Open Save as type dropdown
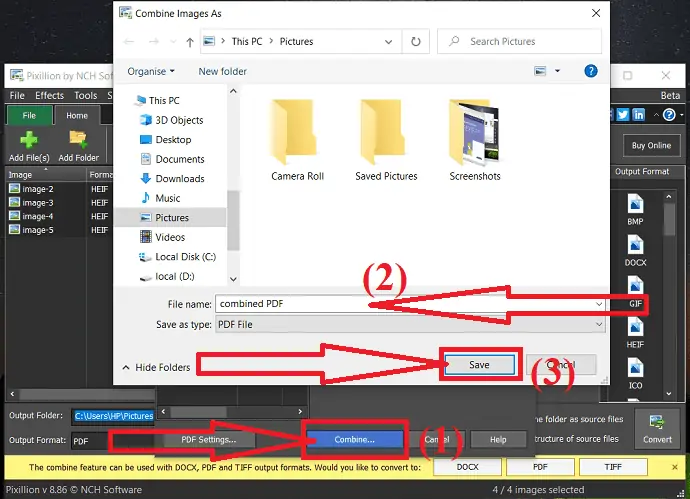Screen dimensions: 690x499 coord(410,324)
